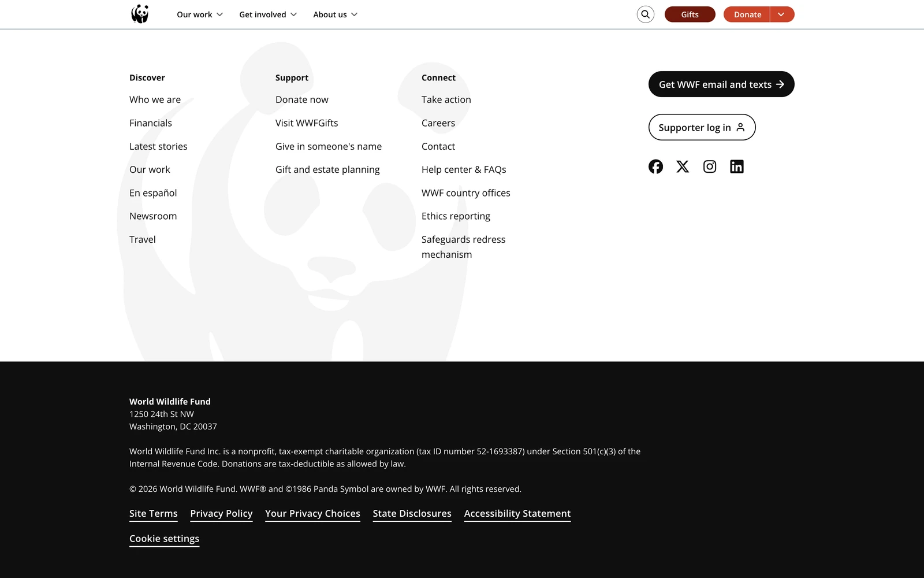Click Washington, DC 20037 text
Viewport: 924px width, 578px height.
[x=173, y=427]
